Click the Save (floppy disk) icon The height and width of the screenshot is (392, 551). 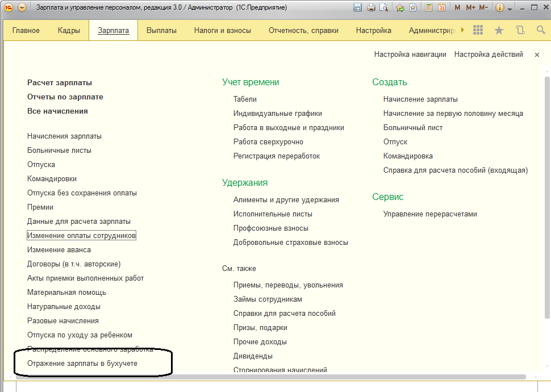tap(358, 8)
